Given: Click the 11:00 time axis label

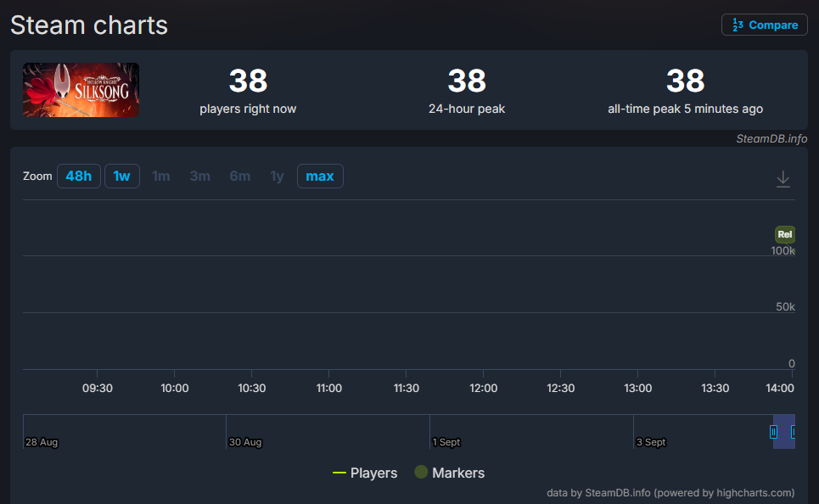Looking at the screenshot, I should [x=329, y=388].
